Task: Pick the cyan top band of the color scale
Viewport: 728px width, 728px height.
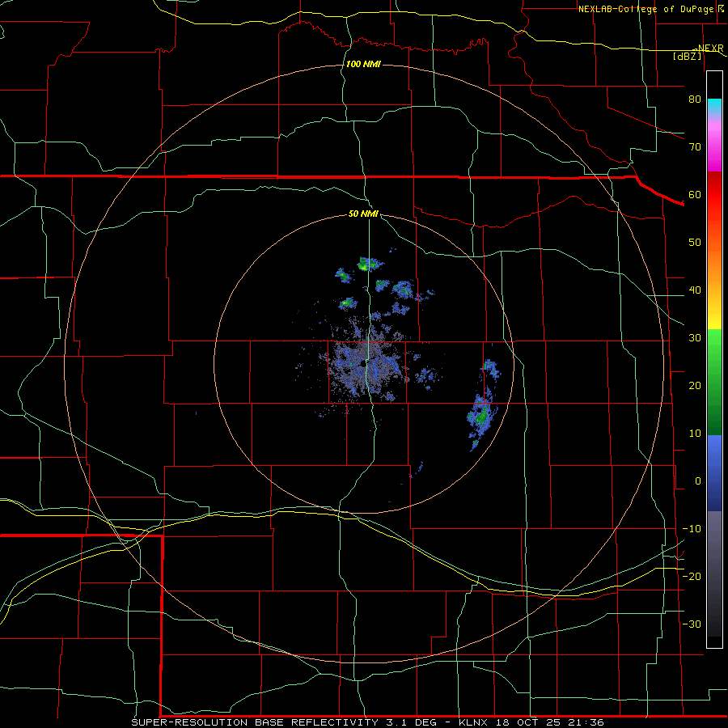Action: [x=714, y=106]
